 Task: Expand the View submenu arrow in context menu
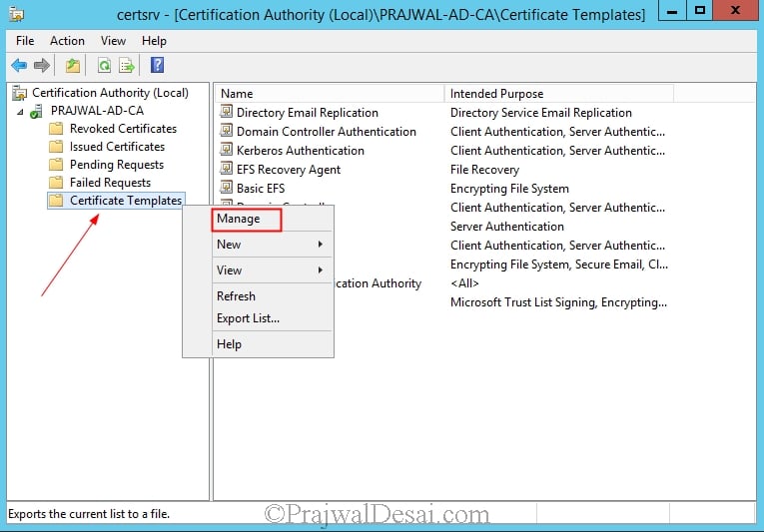tap(321, 269)
